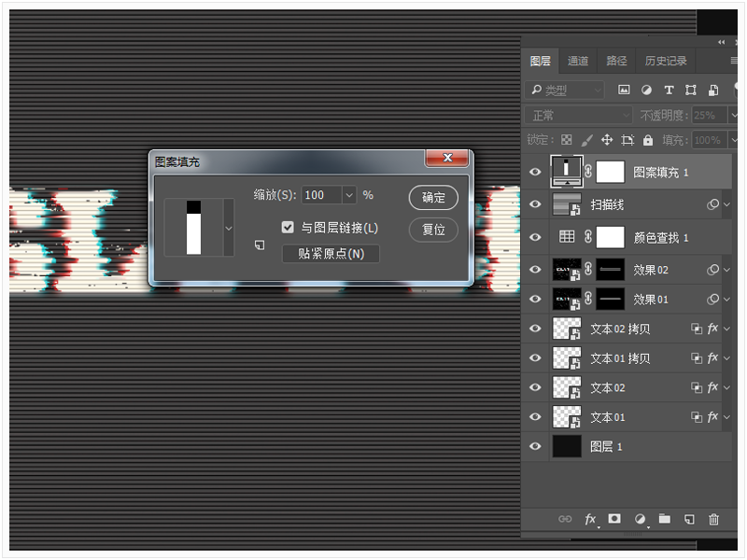Hide the 扫描线 layer
Viewport: 747px width, 560px height.
click(x=535, y=203)
